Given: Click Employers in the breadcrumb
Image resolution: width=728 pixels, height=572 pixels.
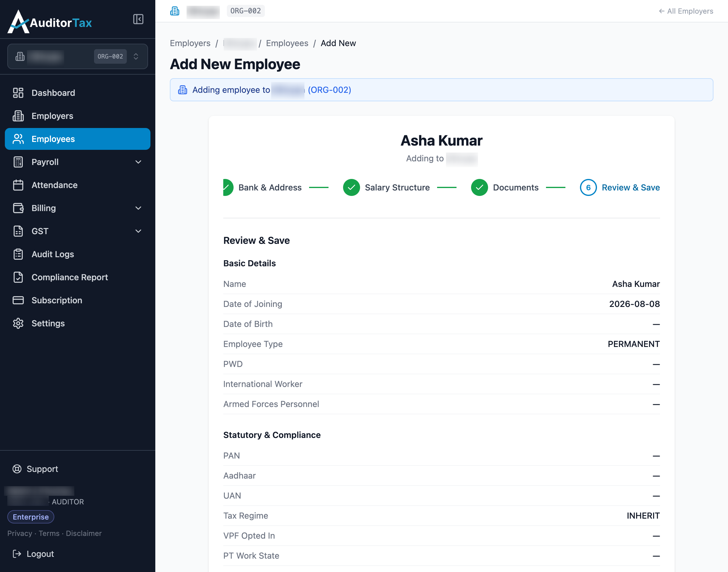Looking at the screenshot, I should [x=190, y=43].
